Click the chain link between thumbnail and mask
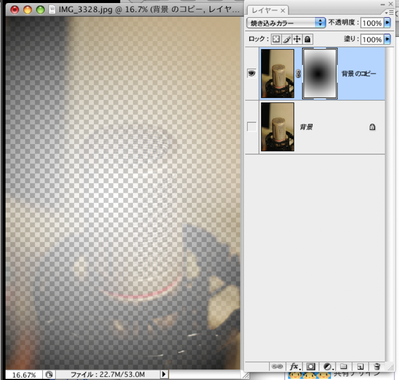399x380 pixels. 298,74
